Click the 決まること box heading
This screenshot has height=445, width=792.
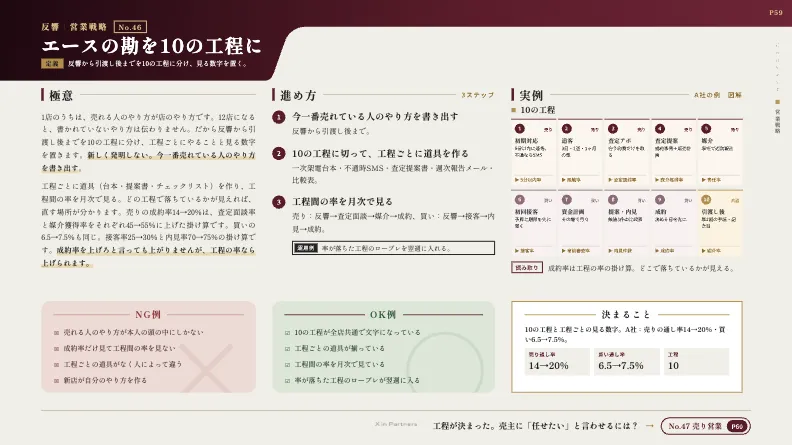click(626, 315)
